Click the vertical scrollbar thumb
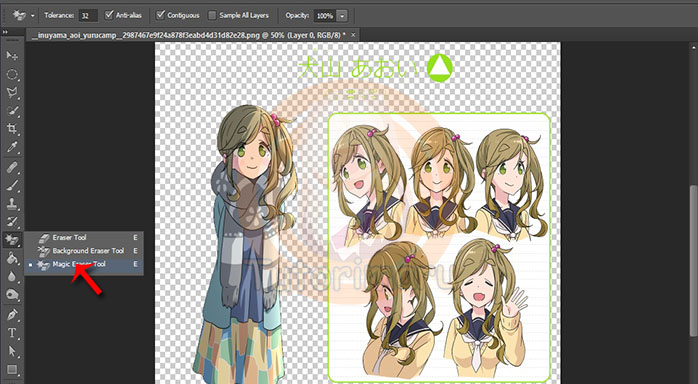The width and height of the screenshot is (698, 384). [694, 260]
